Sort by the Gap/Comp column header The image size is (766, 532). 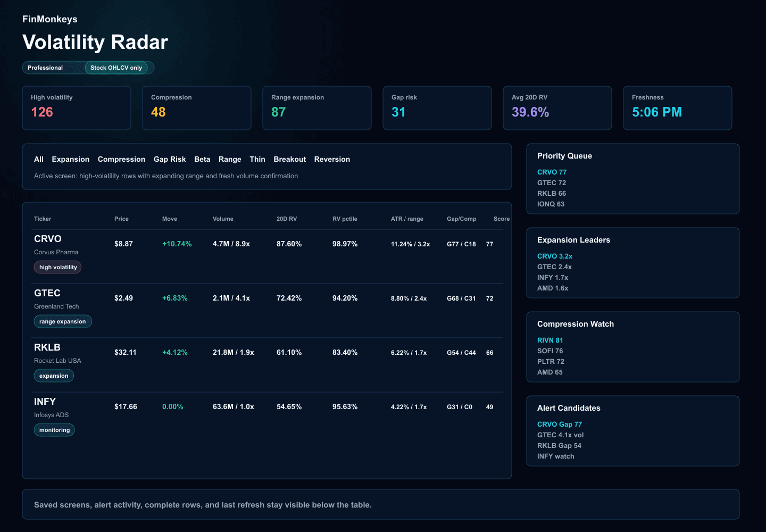coord(462,219)
